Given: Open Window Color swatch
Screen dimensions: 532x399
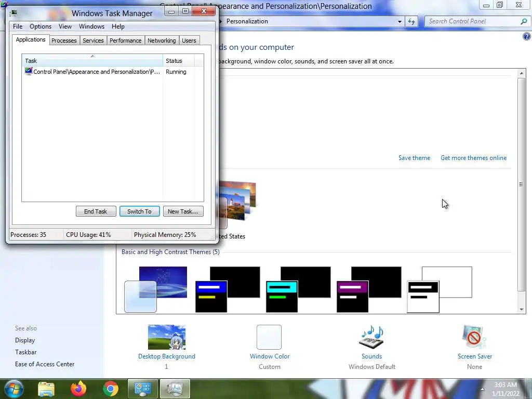Looking at the screenshot, I should point(269,337).
